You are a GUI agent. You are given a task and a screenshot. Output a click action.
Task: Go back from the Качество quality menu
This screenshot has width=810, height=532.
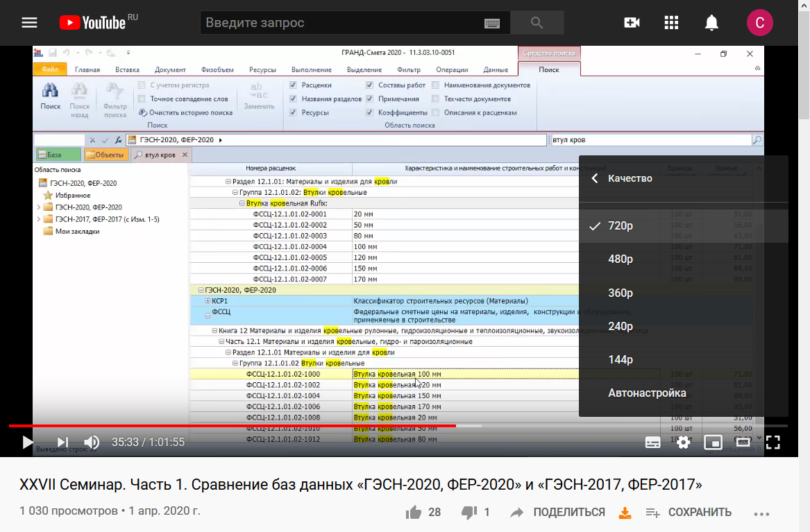coord(595,178)
